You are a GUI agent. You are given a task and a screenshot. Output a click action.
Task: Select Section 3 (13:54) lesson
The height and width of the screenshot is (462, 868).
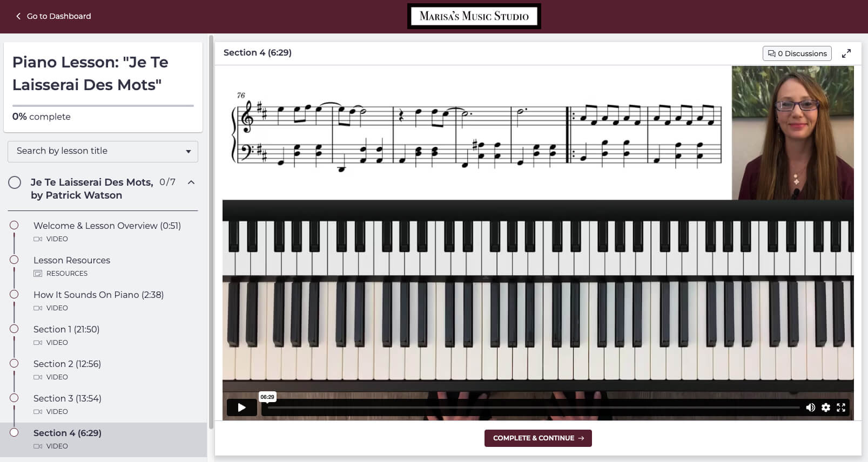[x=68, y=398]
